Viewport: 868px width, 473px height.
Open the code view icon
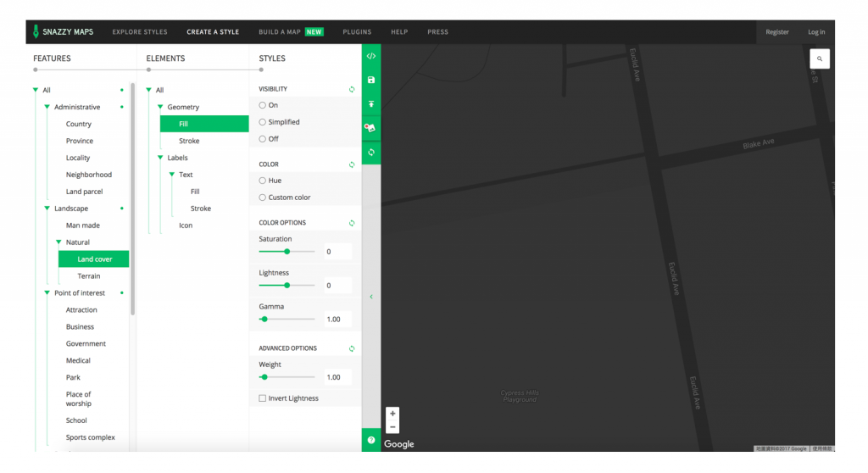click(371, 56)
